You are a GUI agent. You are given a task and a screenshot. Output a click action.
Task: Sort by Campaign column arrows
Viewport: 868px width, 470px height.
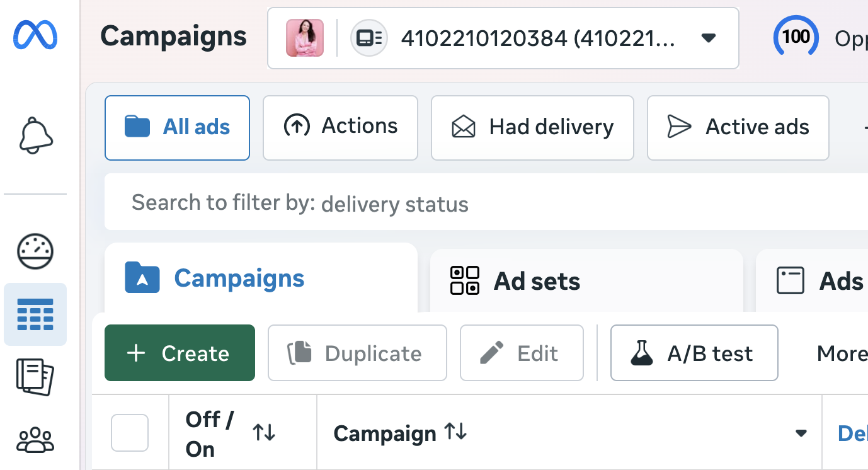pos(455,432)
